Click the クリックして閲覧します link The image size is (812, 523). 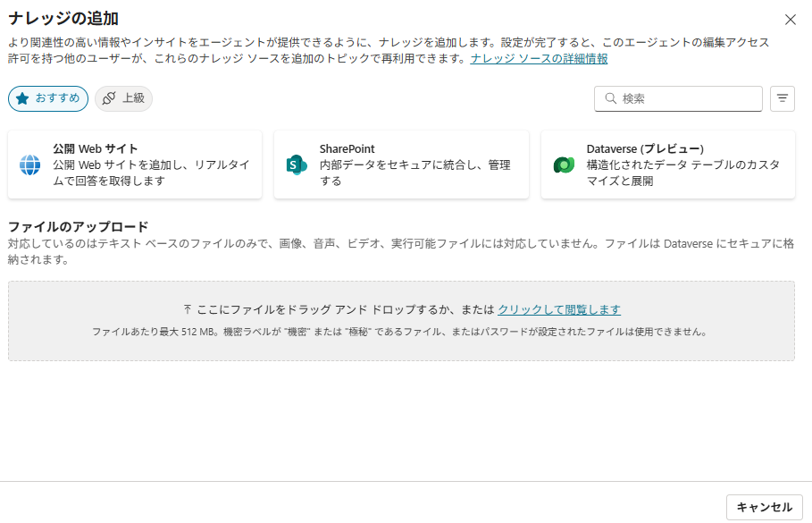559,309
